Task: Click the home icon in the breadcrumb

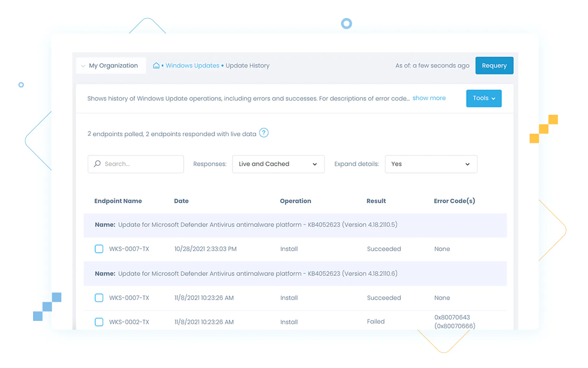Action: pos(156,65)
